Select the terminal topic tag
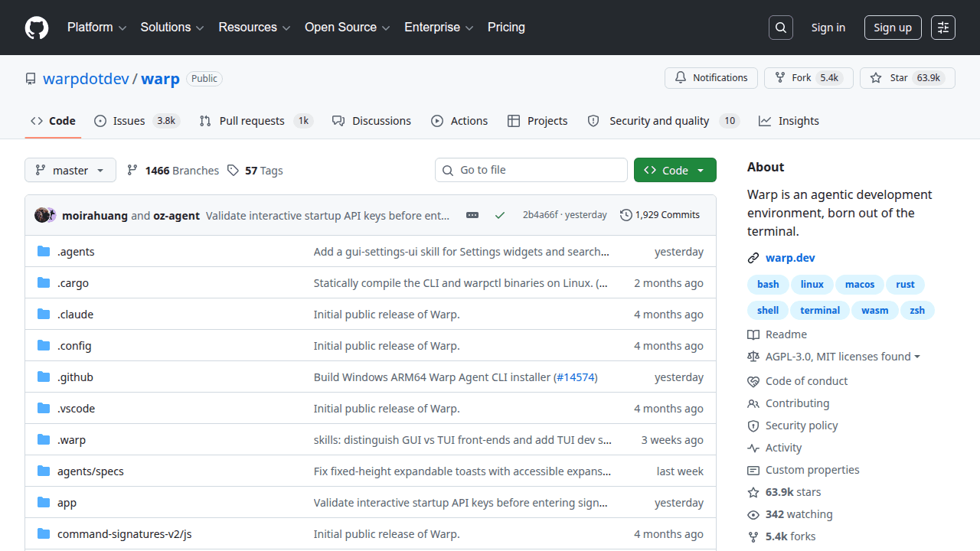The image size is (980, 551). pos(820,310)
